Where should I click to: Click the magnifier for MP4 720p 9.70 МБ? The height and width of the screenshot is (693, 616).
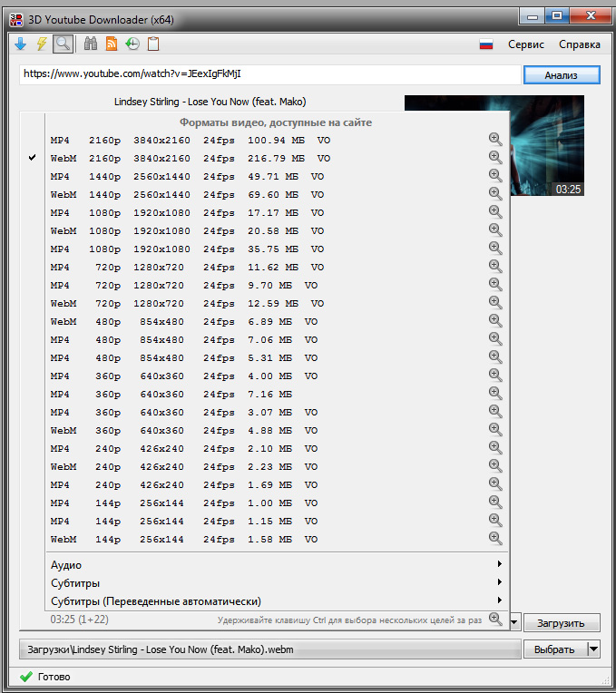click(495, 285)
